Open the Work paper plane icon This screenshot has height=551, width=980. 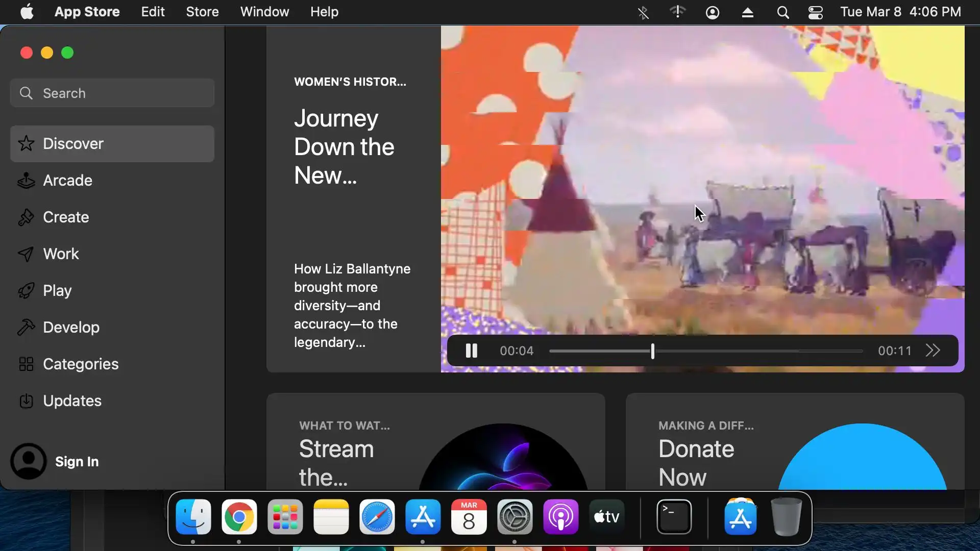[26, 254]
